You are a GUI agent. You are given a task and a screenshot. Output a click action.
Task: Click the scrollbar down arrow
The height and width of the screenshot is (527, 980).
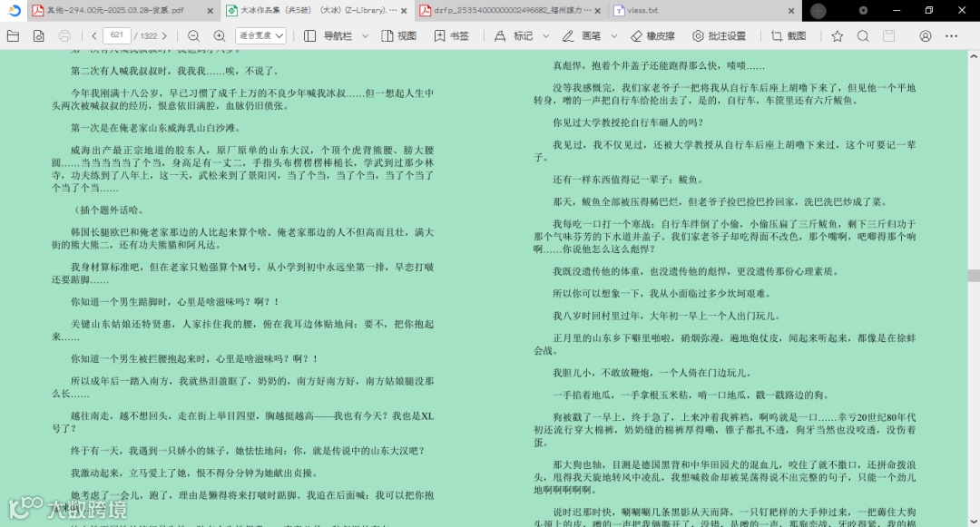[974, 521]
